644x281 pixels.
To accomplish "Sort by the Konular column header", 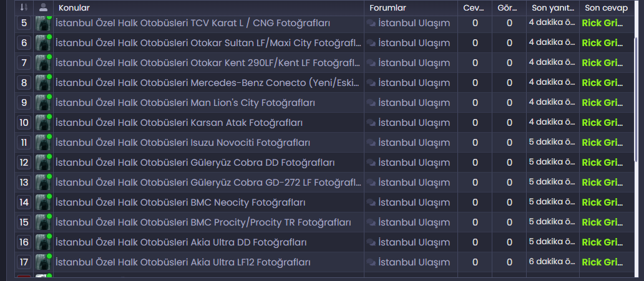I will point(74,7).
